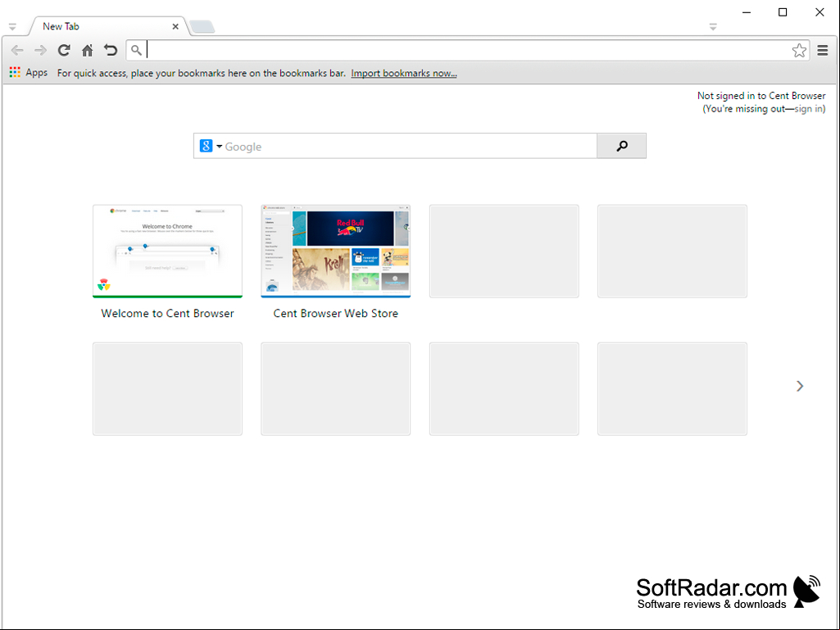Screen dimensions: 840x630
Task: Click the sign in link
Action: coord(808,109)
